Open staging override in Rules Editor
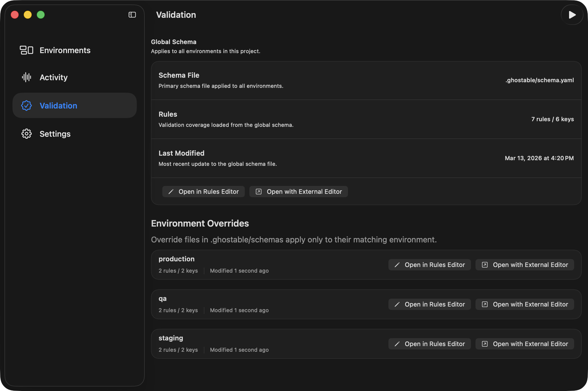 coord(429,344)
